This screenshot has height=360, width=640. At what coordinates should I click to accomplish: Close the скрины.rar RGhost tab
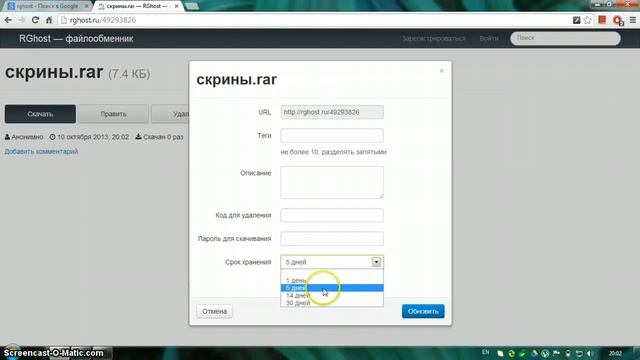(x=176, y=6)
